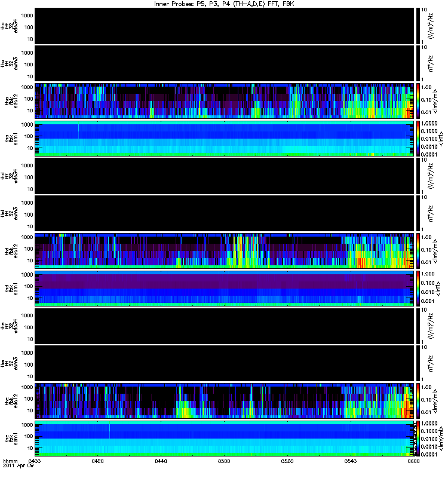Click the 0600 time axis label
The width and height of the screenshot is (448, 478).
pos(413,461)
